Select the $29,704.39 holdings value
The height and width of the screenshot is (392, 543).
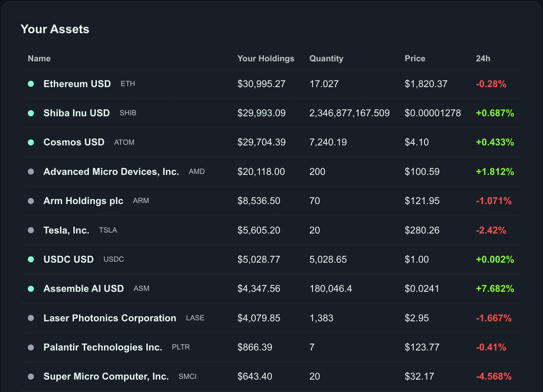tap(261, 142)
